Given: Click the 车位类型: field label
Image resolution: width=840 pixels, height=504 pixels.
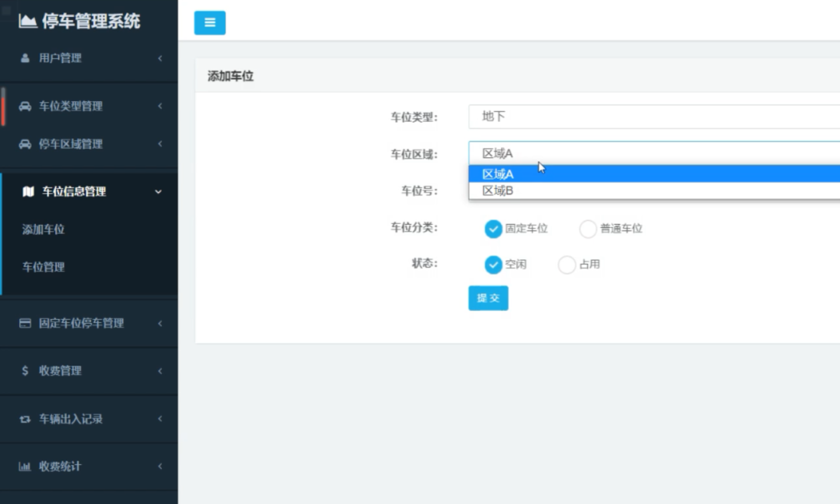Looking at the screenshot, I should [414, 117].
